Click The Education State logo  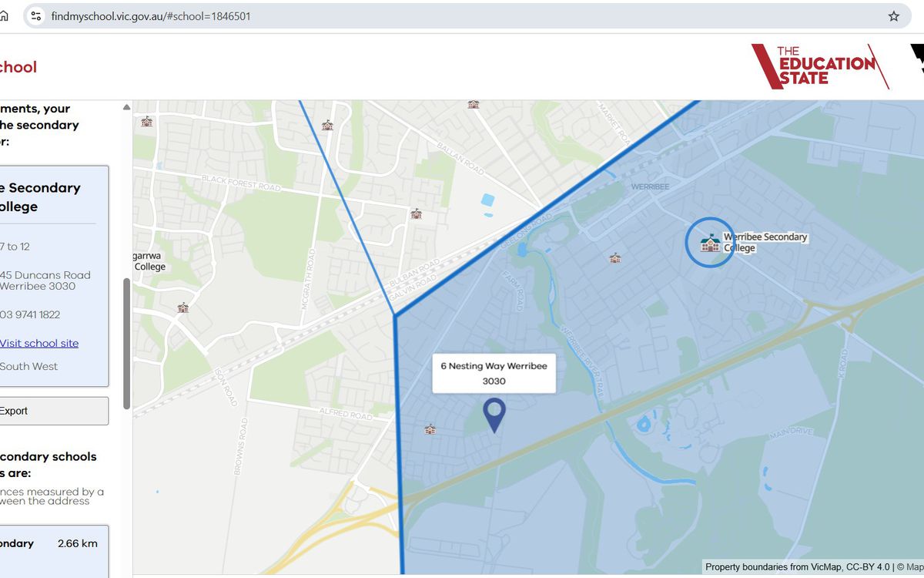pyautogui.click(x=820, y=66)
